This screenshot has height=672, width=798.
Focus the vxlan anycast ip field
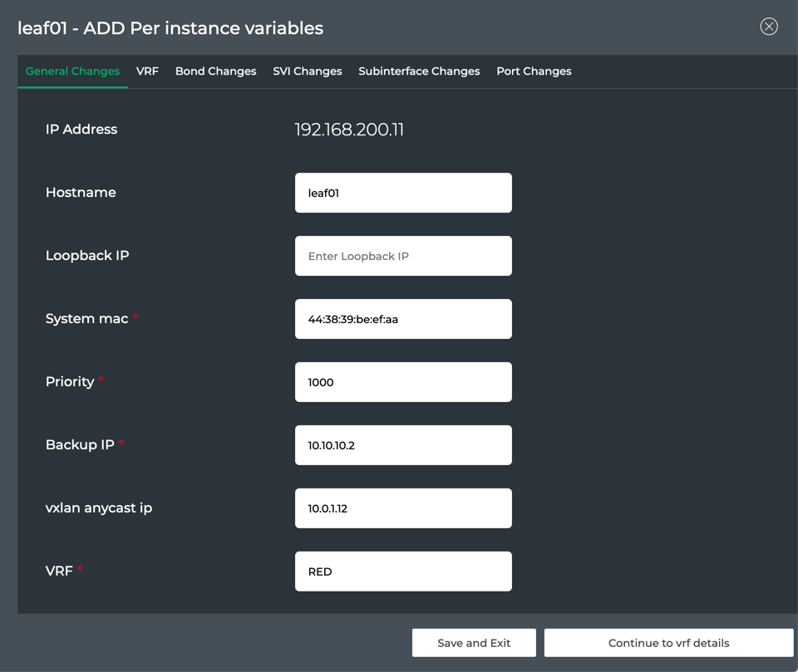(x=403, y=508)
